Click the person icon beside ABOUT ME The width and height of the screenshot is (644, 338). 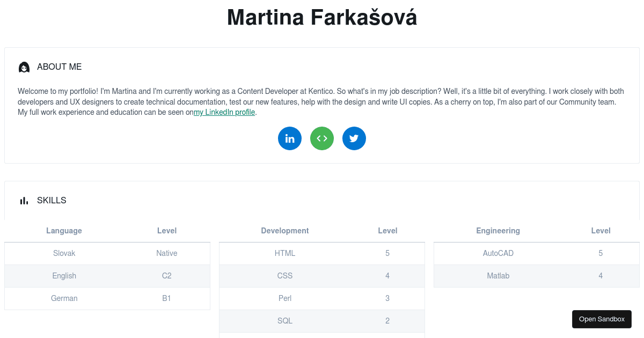tap(24, 67)
